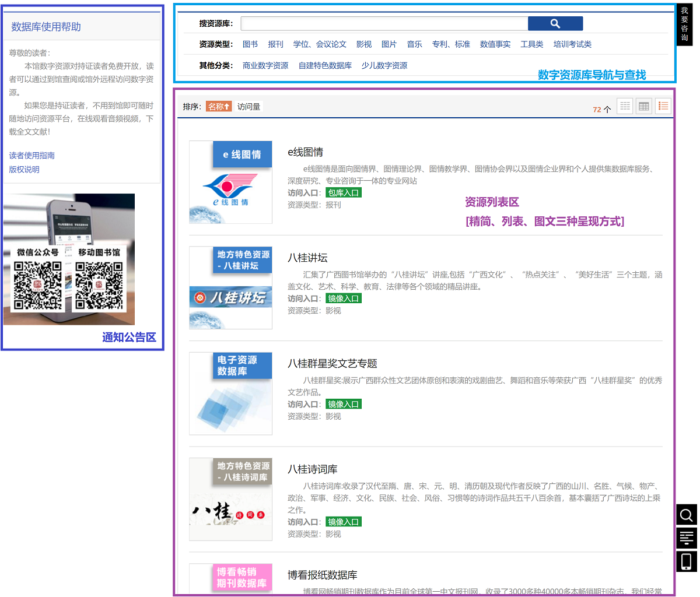Filter resources by 数值事实 type
This screenshot has height=597, width=700.
click(495, 44)
